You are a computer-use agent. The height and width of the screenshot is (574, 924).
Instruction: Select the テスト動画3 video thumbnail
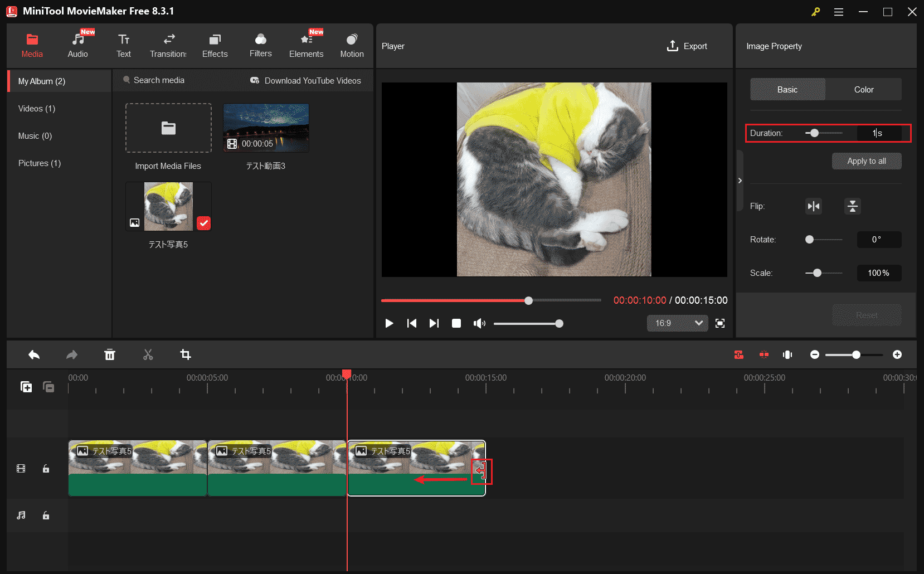coord(266,128)
